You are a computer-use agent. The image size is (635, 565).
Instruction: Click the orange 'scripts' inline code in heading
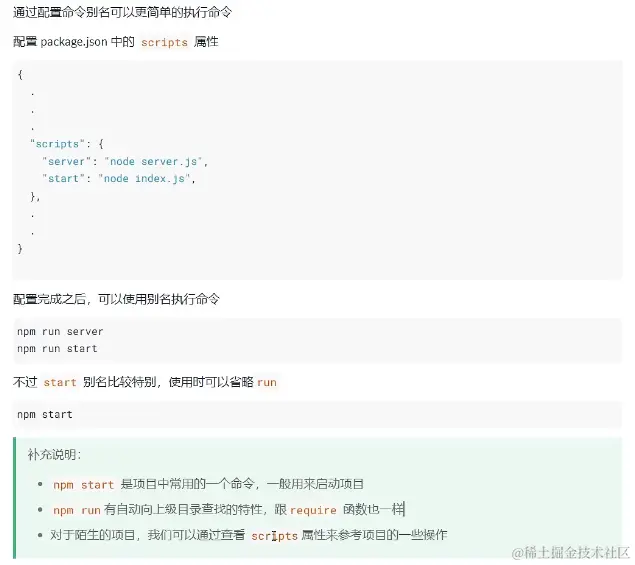click(x=164, y=43)
